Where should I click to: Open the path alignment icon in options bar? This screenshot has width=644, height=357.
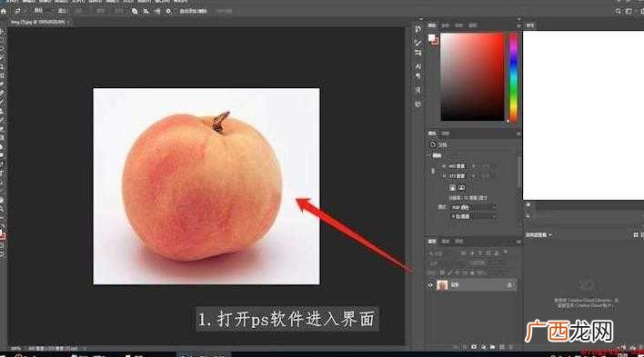146,12
